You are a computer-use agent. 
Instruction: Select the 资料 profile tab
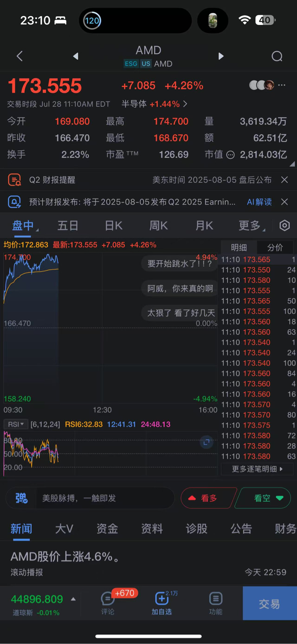[152, 529]
